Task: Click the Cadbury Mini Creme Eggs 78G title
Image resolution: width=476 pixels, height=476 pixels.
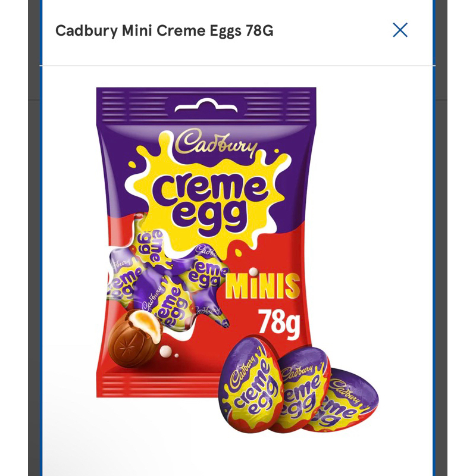Action: pyautogui.click(x=164, y=31)
